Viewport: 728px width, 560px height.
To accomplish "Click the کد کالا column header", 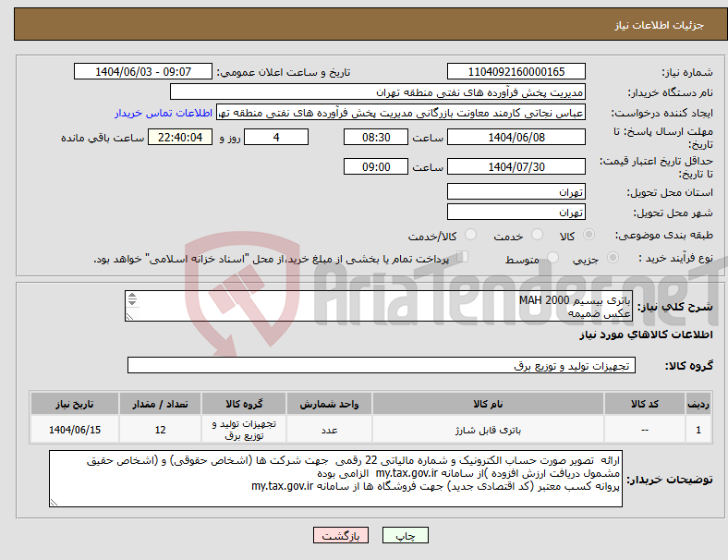I will coord(645,404).
